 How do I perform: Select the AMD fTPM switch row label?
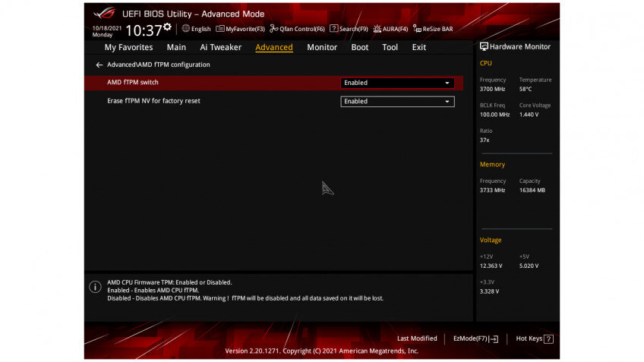pyautogui.click(x=133, y=82)
